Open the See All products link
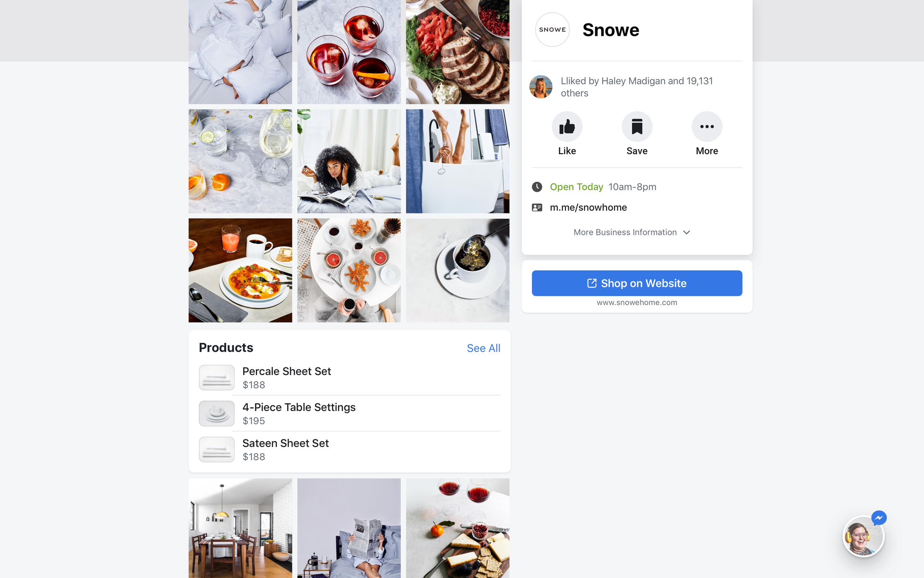 [483, 348]
